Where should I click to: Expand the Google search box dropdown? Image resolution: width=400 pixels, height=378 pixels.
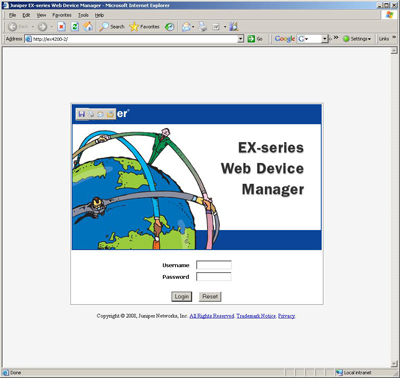[325, 39]
